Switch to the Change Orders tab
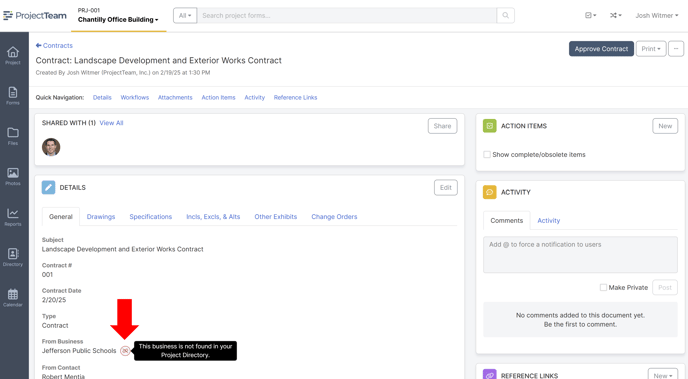This screenshot has height=379, width=688. pos(334,217)
